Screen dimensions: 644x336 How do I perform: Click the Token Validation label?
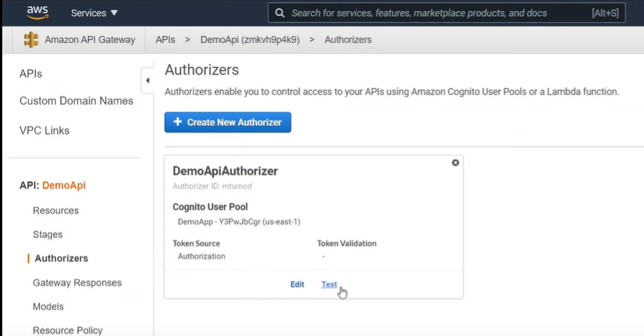[347, 243]
